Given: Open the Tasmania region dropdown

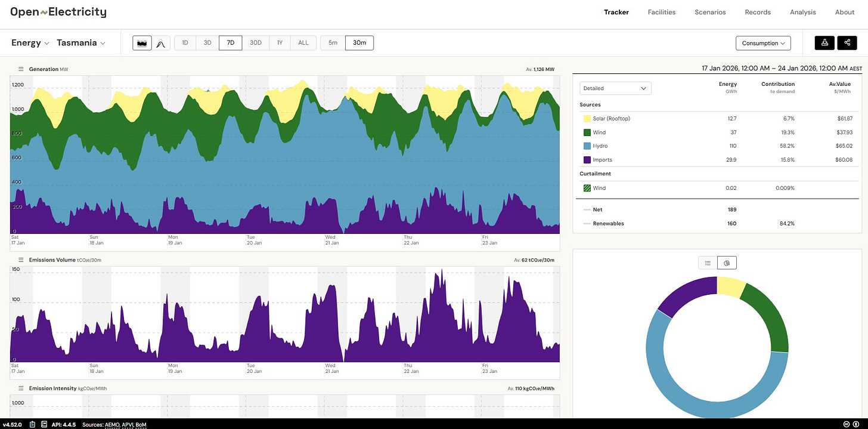Looking at the screenshot, I should [81, 43].
